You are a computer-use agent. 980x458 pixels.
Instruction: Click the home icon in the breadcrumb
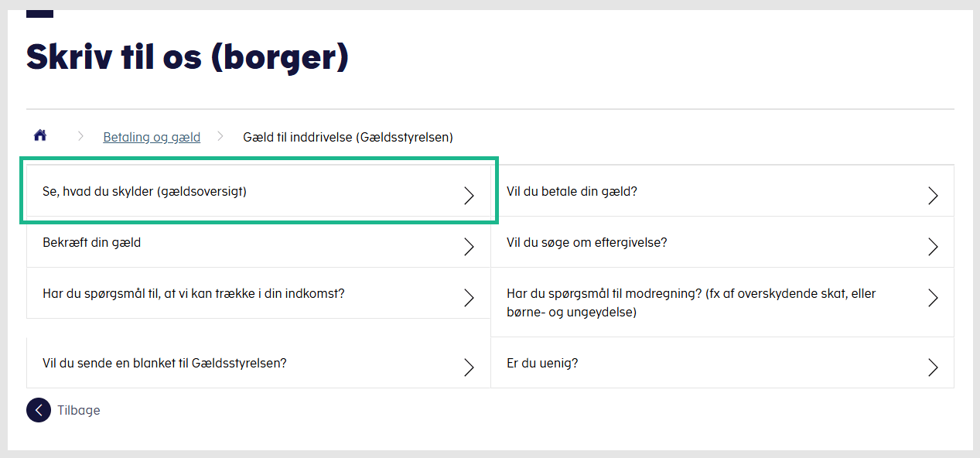coord(40,136)
